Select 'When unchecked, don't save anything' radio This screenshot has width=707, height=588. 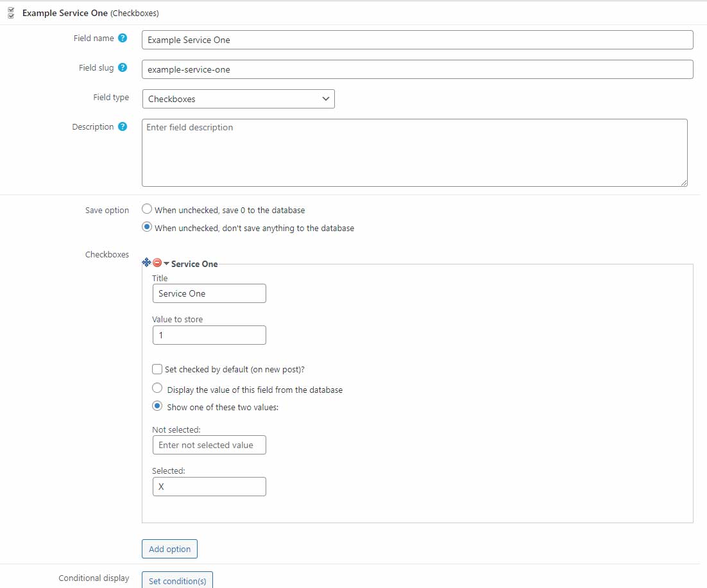(x=146, y=227)
